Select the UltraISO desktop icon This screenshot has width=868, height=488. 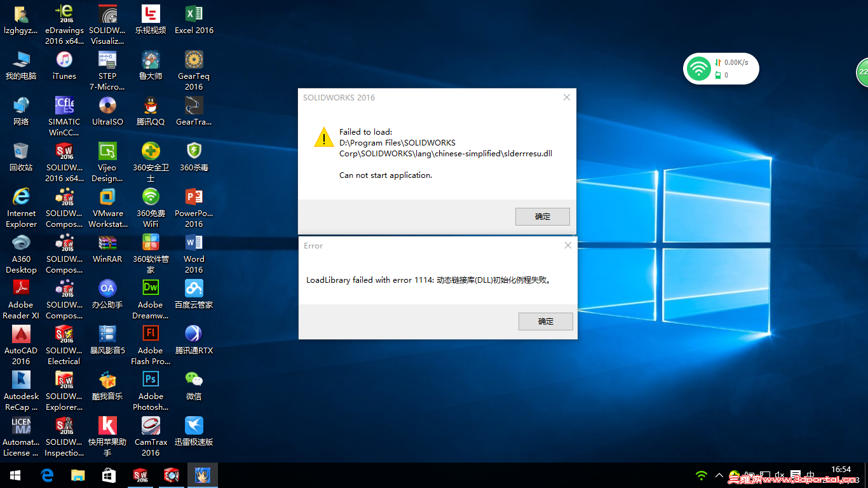pyautogui.click(x=107, y=111)
